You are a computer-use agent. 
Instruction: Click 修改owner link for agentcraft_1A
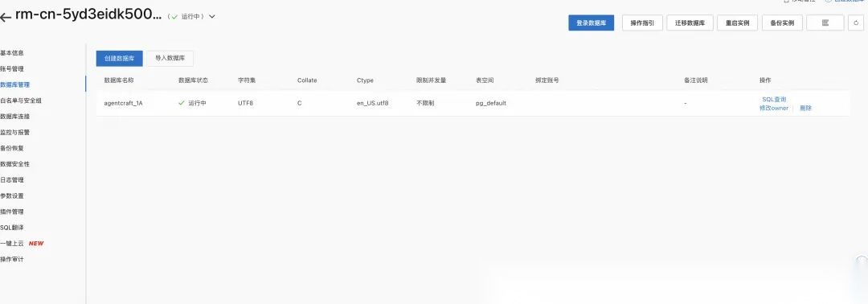[x=774, y=108]
